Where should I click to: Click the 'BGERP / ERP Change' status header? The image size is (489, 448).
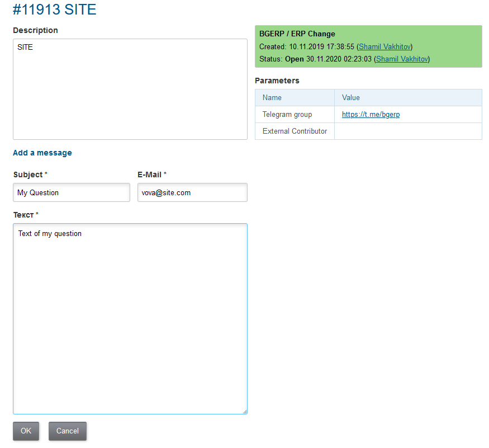pyautogui.click(x=297, y=34)
